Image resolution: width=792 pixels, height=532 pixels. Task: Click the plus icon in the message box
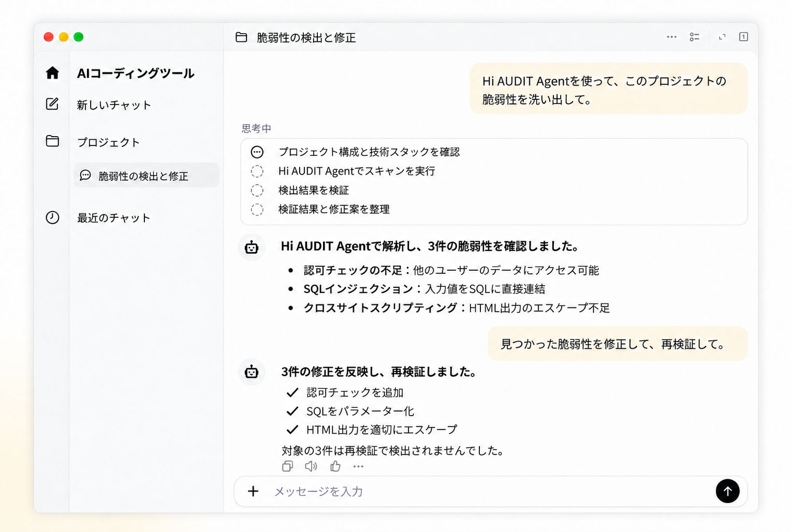253,491
